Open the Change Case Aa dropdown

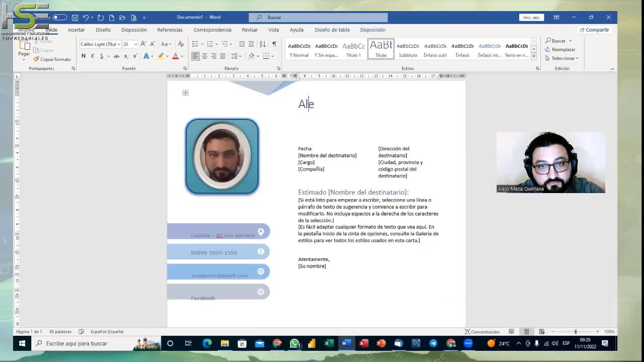click(x=166, y=44)
